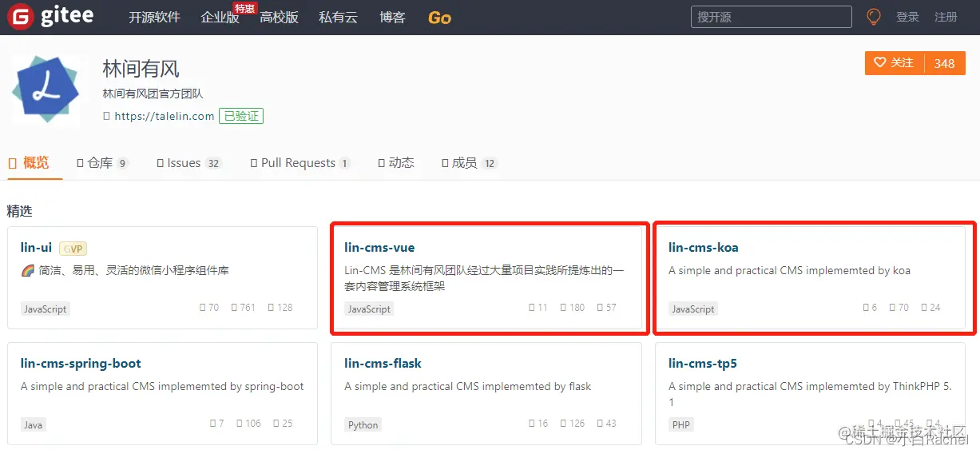Click lin-ui description 简洁、易用、灵活的微信小程序组件库
The width and height of the screenshot is (980, 454).
click(125, 270)
